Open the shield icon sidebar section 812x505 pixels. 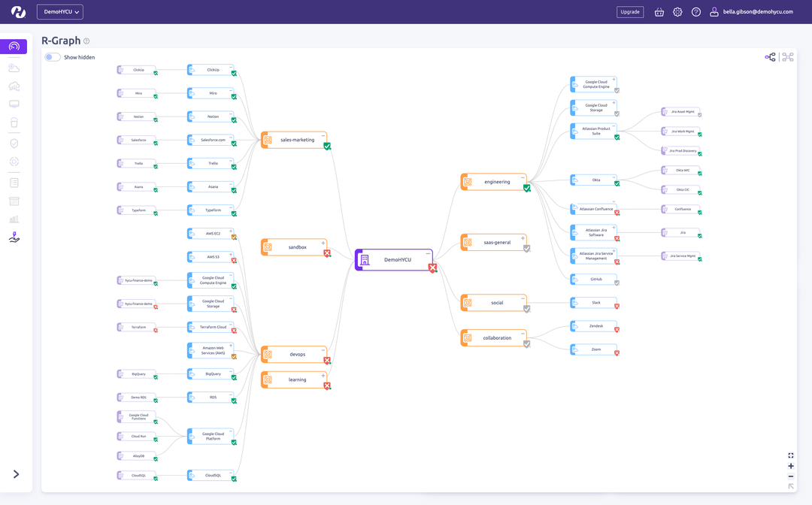[14, 143]
